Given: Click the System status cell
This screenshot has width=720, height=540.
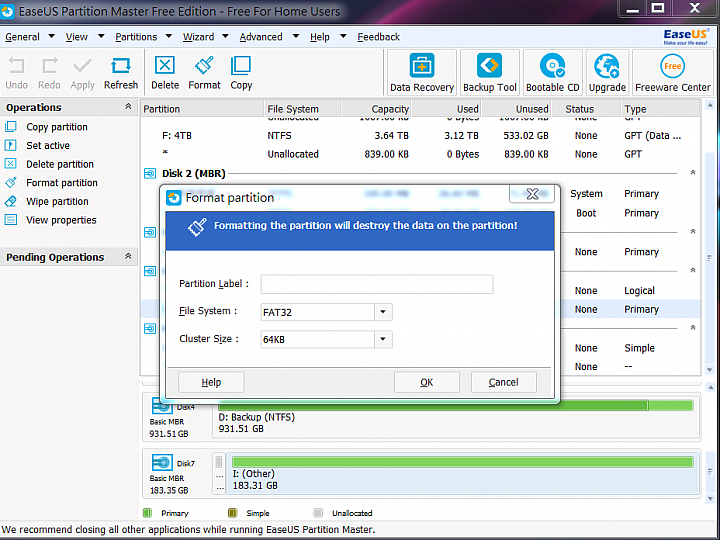Looking at the screenshot, I should 586,194.
